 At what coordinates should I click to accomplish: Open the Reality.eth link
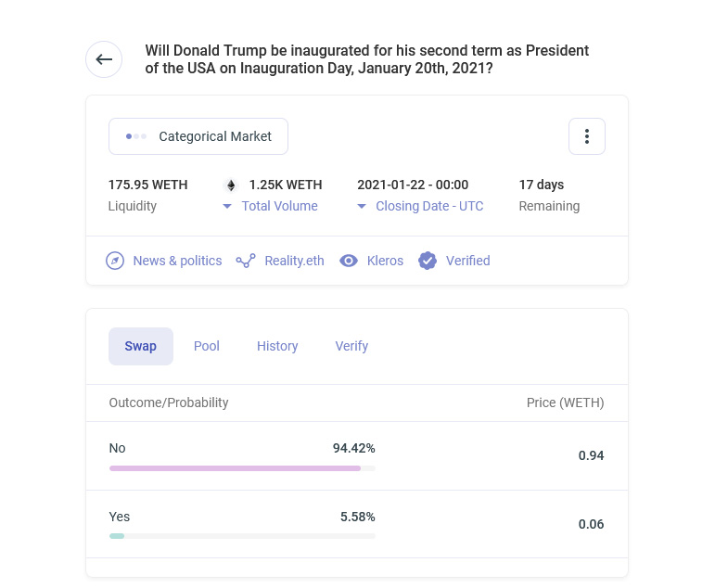pyautogui.click(x=294, y=261)
